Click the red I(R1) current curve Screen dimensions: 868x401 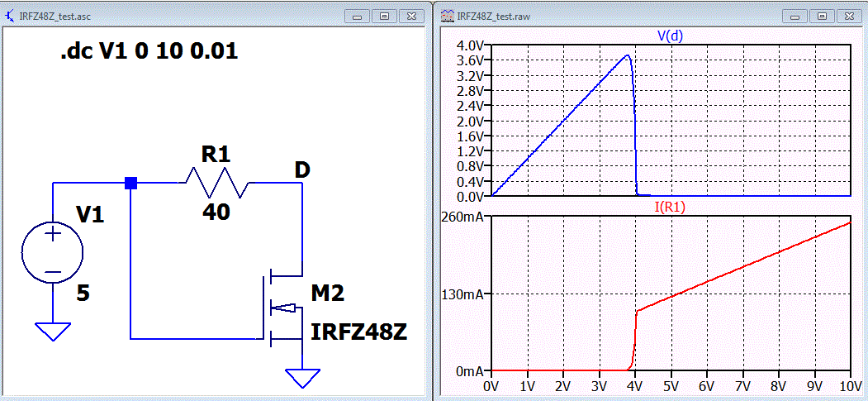[742, 268]
